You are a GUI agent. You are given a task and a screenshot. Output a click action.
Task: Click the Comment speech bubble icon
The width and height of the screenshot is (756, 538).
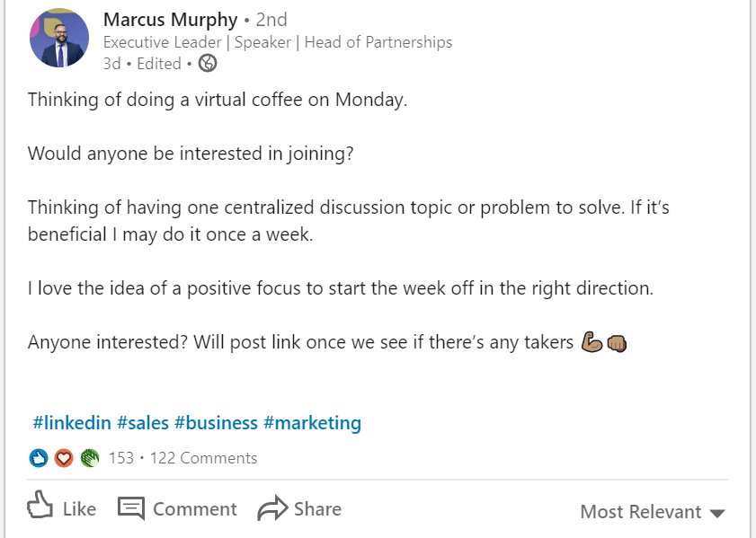[131, 507]
